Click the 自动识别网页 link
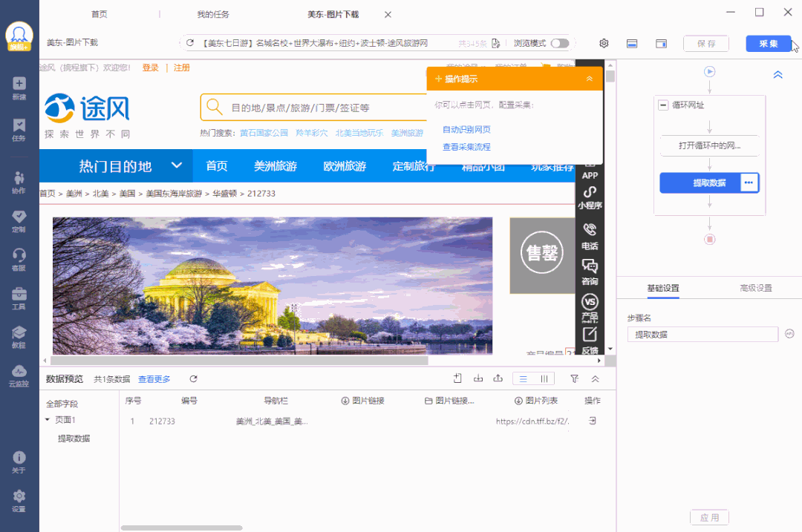 click(x=466, y=129)
